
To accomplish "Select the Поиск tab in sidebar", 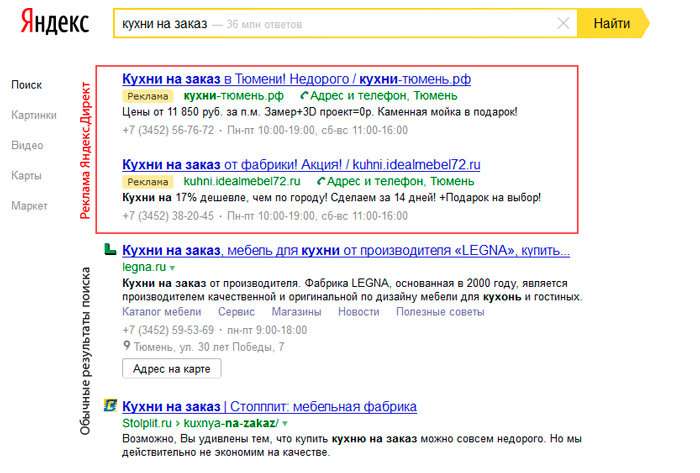I will (26, 85).
